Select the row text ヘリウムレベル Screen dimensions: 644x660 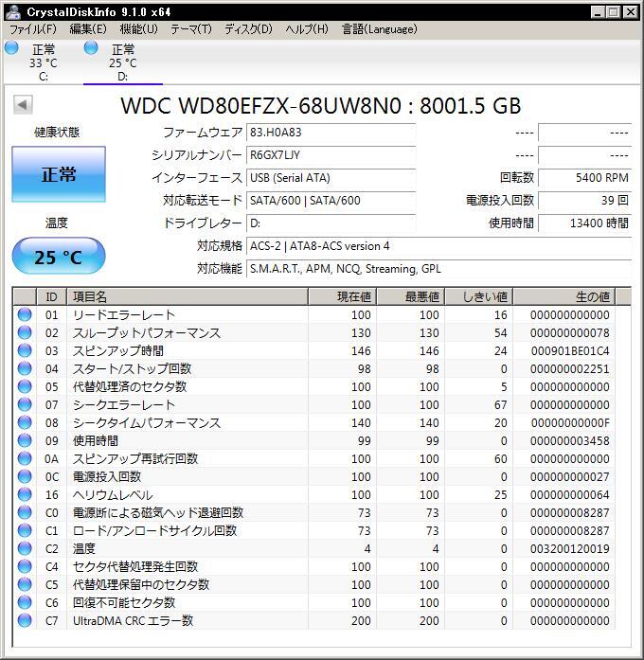(x=113, y=495)
